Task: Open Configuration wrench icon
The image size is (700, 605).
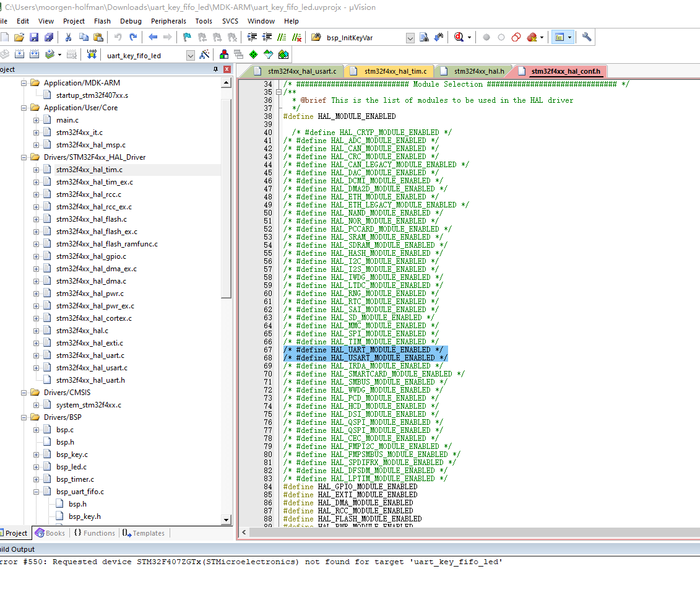Action: [587, 38]
